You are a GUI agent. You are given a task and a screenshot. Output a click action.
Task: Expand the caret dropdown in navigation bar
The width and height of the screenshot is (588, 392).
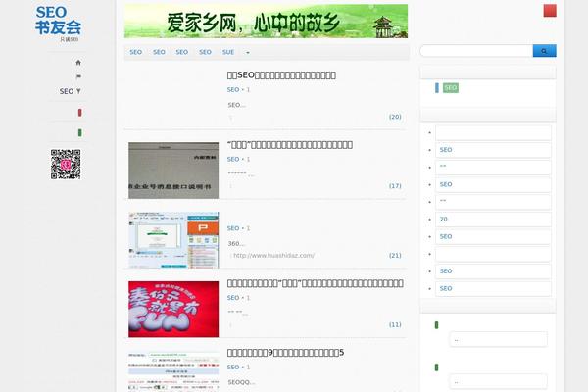tap(248, 53)
